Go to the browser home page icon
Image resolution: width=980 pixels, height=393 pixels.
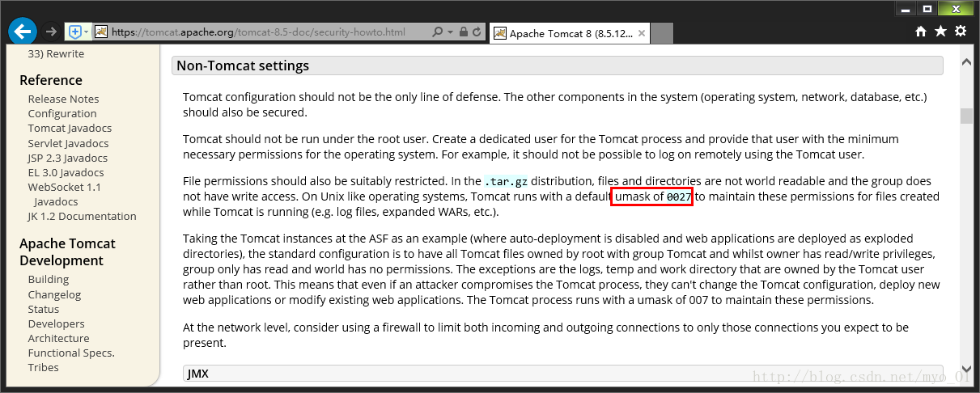[x=921, y=31]
